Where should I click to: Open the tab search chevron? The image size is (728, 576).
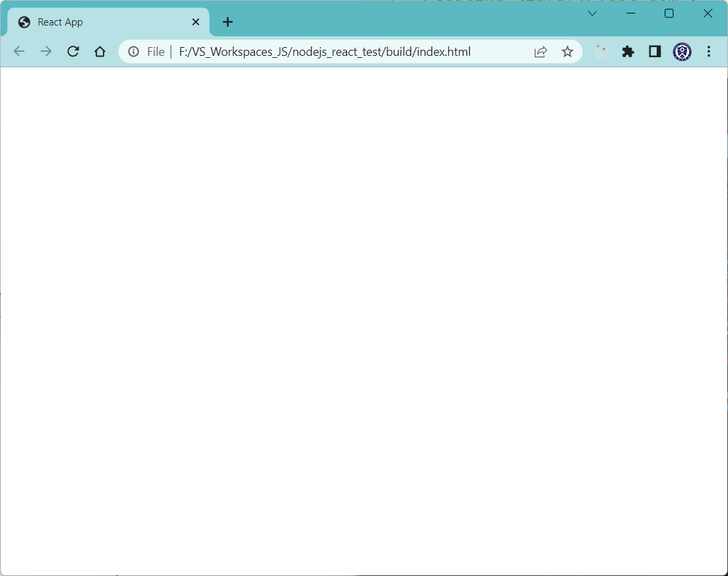[x=592, y=13]
